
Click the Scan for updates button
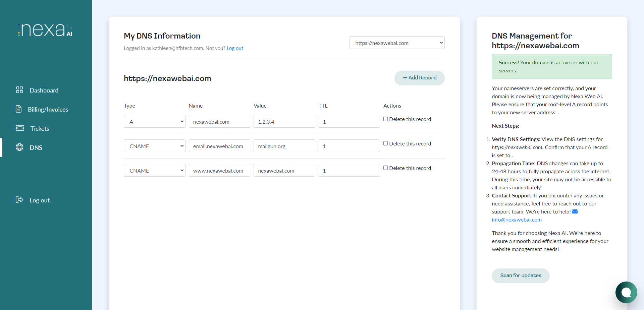(520, 275)
